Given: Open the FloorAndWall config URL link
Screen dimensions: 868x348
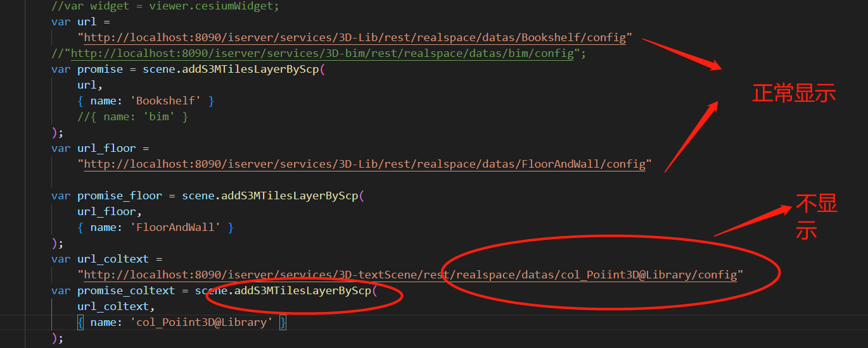Looking at the screenshot, I should [x=364, y=164].
